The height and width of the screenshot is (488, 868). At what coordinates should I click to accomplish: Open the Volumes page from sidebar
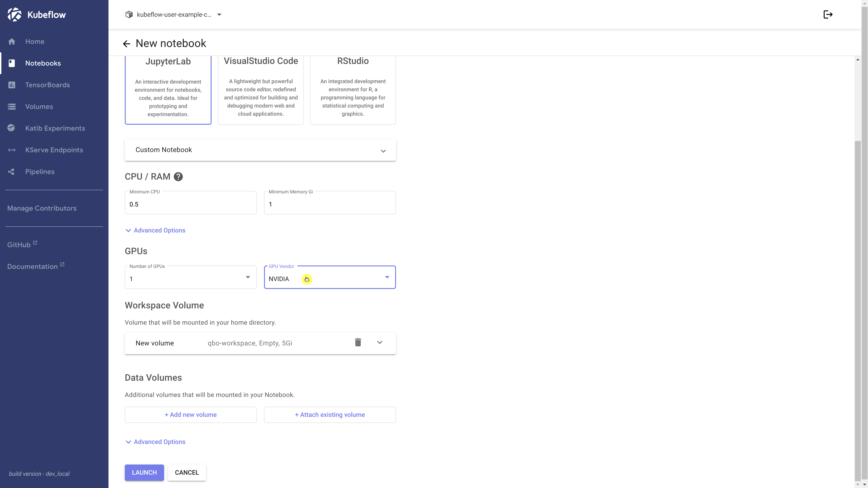pos(39,107)
